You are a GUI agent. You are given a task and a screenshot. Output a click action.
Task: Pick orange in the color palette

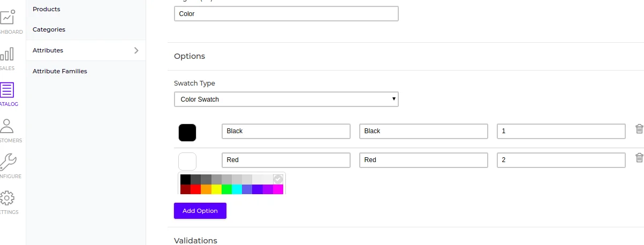pos(206,189)
